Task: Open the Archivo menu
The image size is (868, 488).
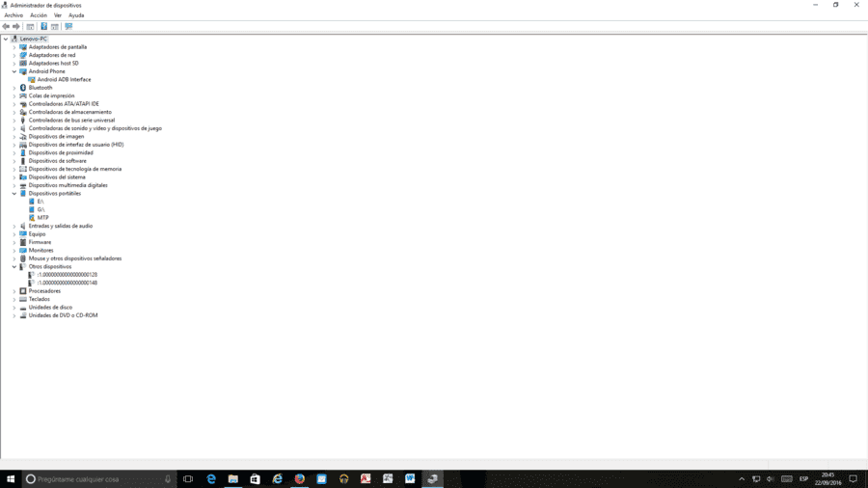Action: [x=14, y=15]
